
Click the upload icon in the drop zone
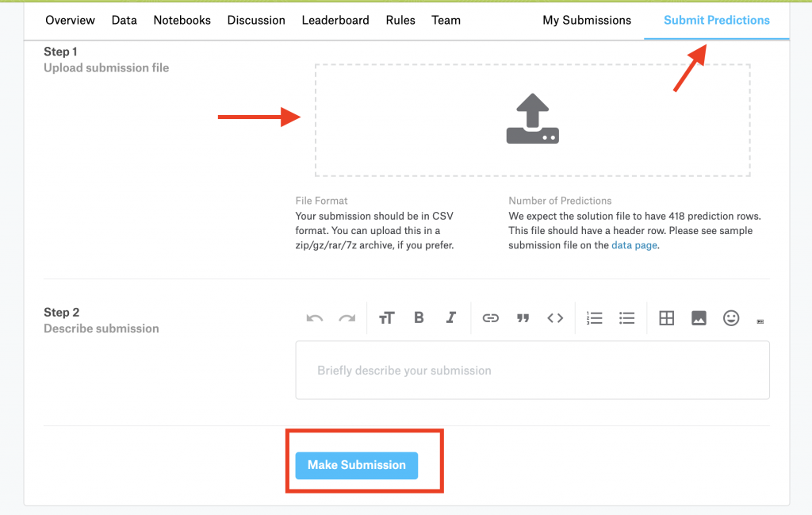[x=533, y=119]
